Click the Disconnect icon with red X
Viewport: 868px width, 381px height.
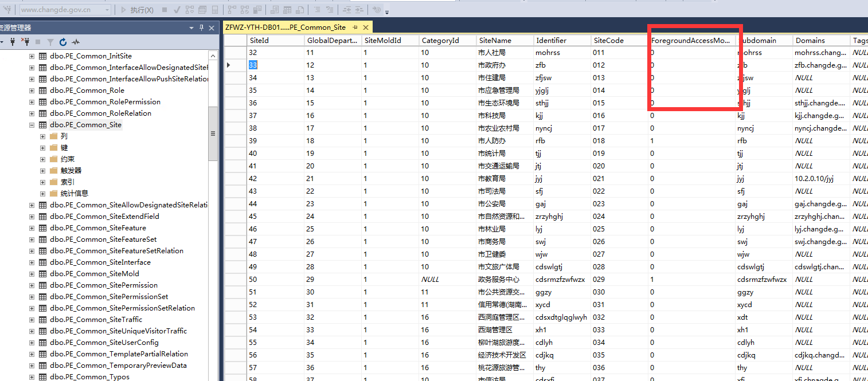point(25,42)
